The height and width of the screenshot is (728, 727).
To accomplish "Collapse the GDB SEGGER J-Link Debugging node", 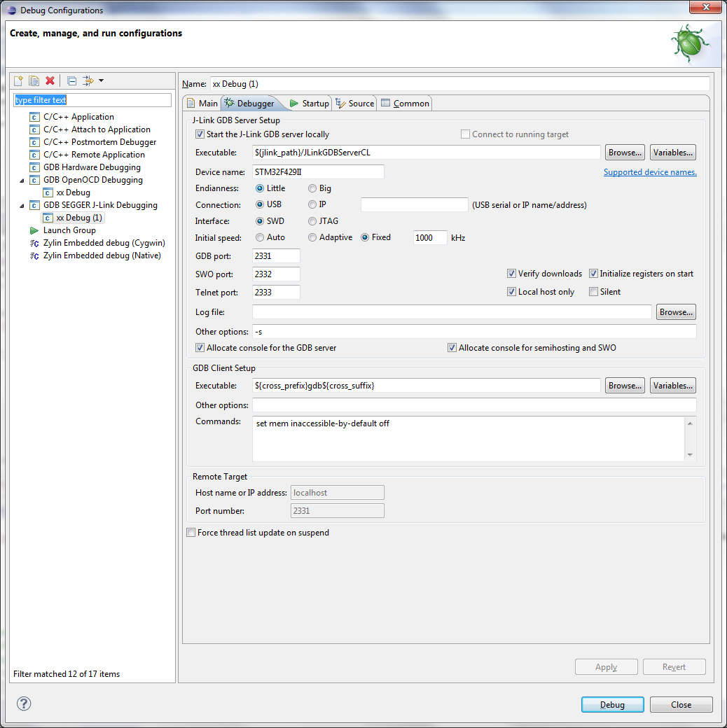I will coord(22,205).
